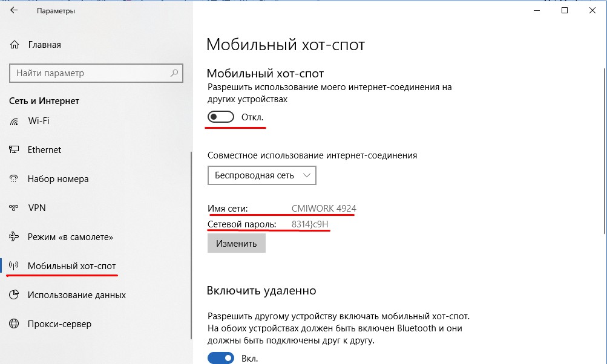Click the dial-up (Набор номера) icon

point(15,179)
